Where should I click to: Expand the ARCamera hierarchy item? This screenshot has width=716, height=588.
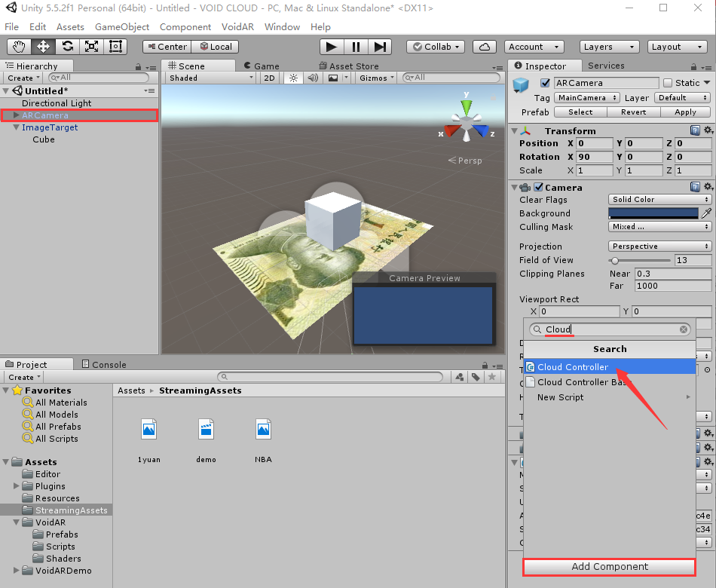coord(17,115)
